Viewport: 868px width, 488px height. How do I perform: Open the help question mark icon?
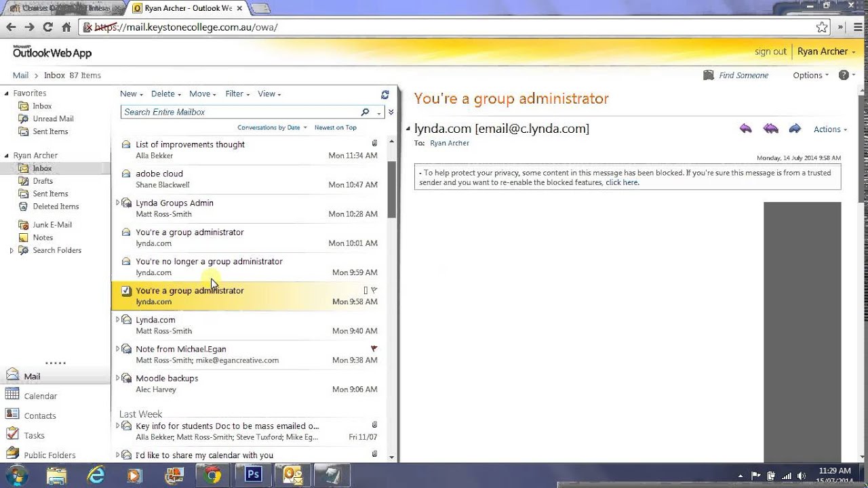point(844,75)
